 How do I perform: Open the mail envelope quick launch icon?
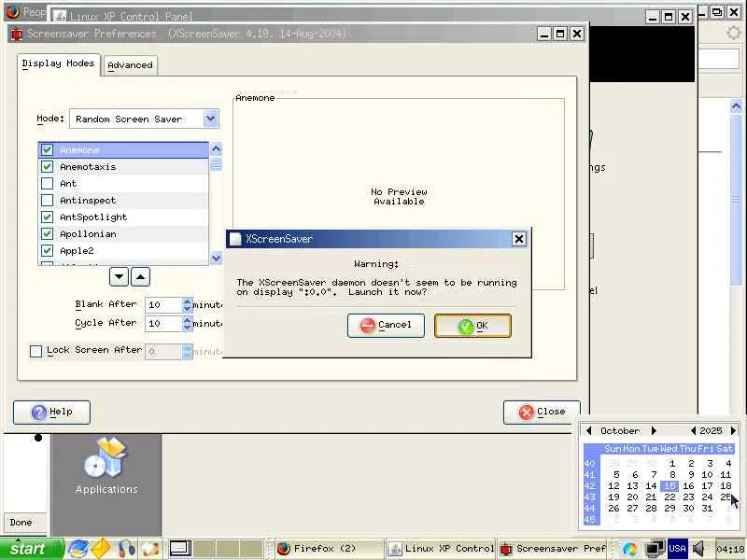coord(102,549)
